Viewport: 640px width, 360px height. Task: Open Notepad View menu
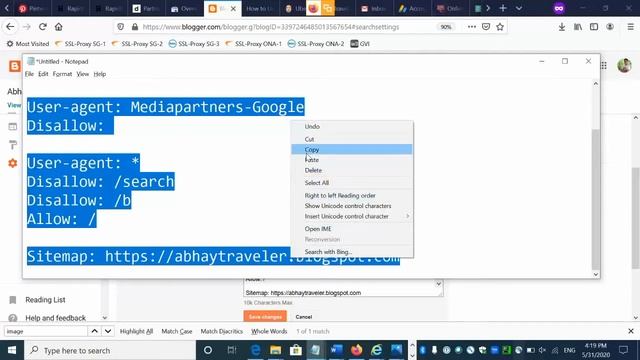pos(82,74)
